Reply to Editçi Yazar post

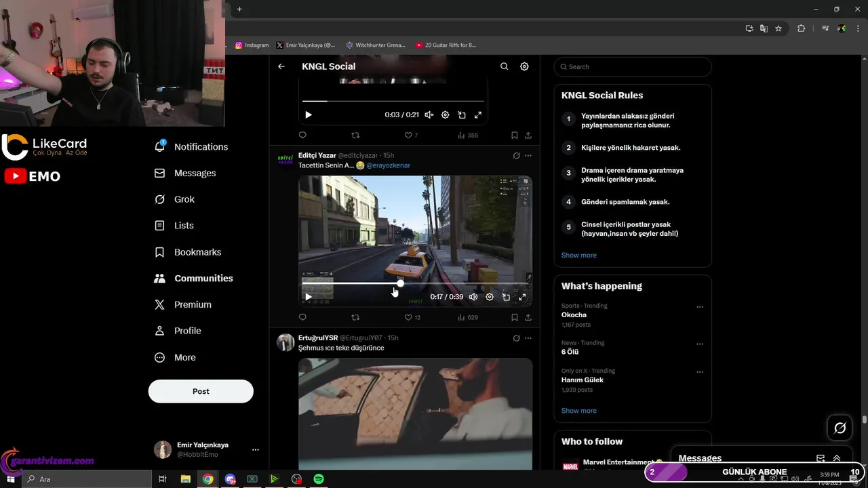pyautogui.click(x=302, y=317)
